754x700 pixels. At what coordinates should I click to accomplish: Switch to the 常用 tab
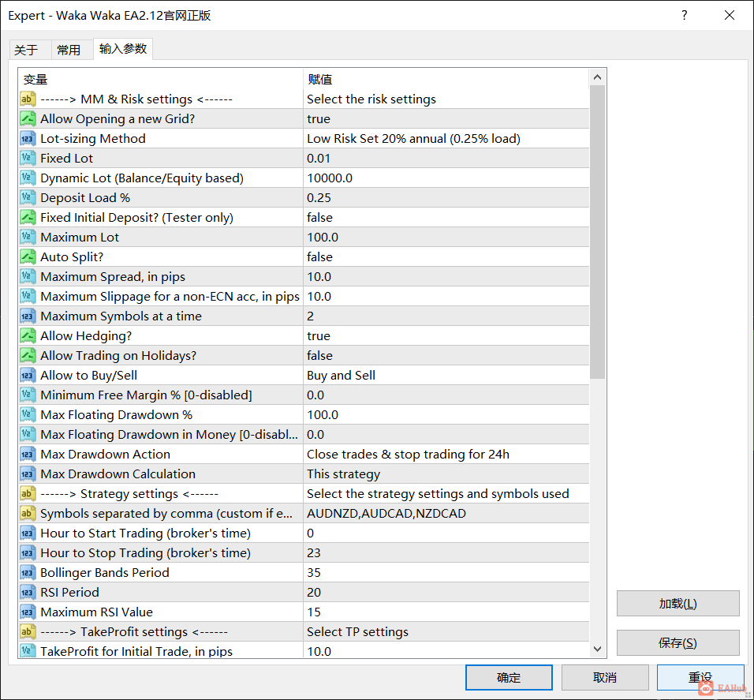click(72, 50)
